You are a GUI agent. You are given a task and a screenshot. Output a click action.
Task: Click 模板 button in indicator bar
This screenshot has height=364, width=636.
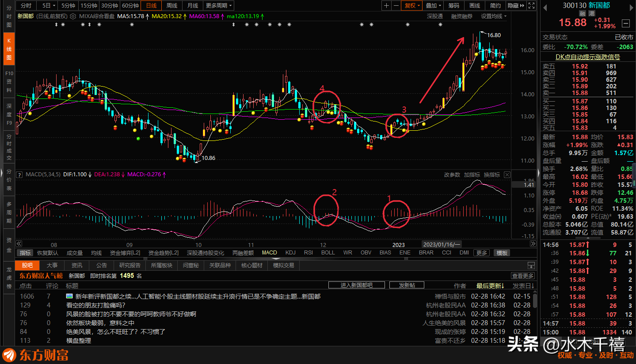502,253
